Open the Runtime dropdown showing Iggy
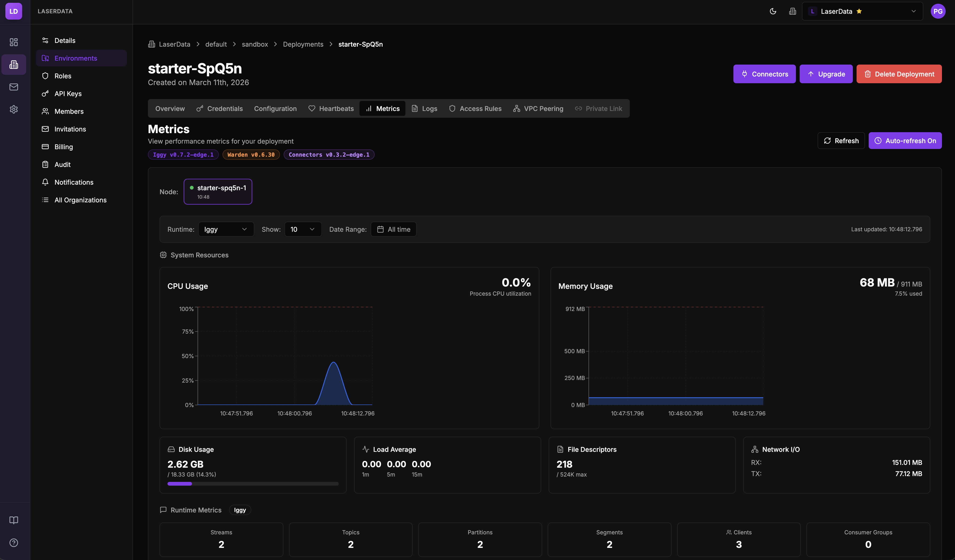955x560 pixels. pos(226,229)
